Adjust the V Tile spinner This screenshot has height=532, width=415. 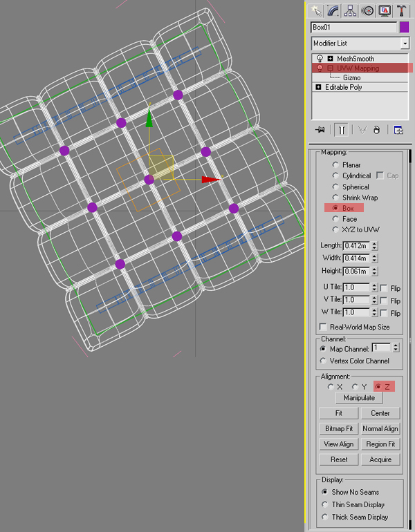click(x=374, y=300)
